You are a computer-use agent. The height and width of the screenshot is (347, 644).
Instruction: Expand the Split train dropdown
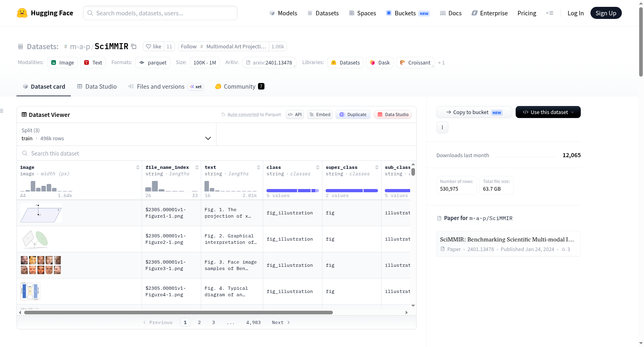117,134
